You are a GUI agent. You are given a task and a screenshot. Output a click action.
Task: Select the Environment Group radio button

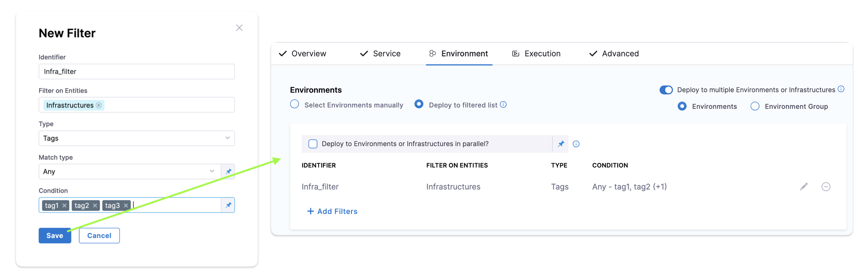click(x=755, y=106)
